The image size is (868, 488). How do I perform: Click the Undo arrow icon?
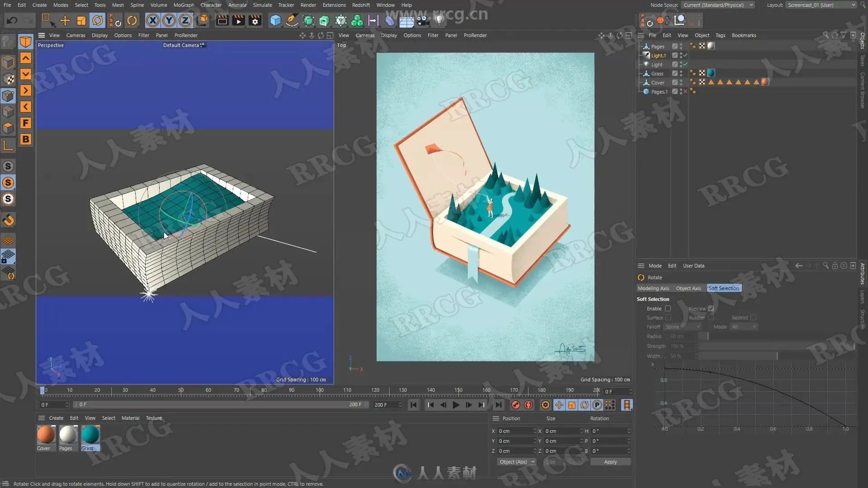(12, 20)
